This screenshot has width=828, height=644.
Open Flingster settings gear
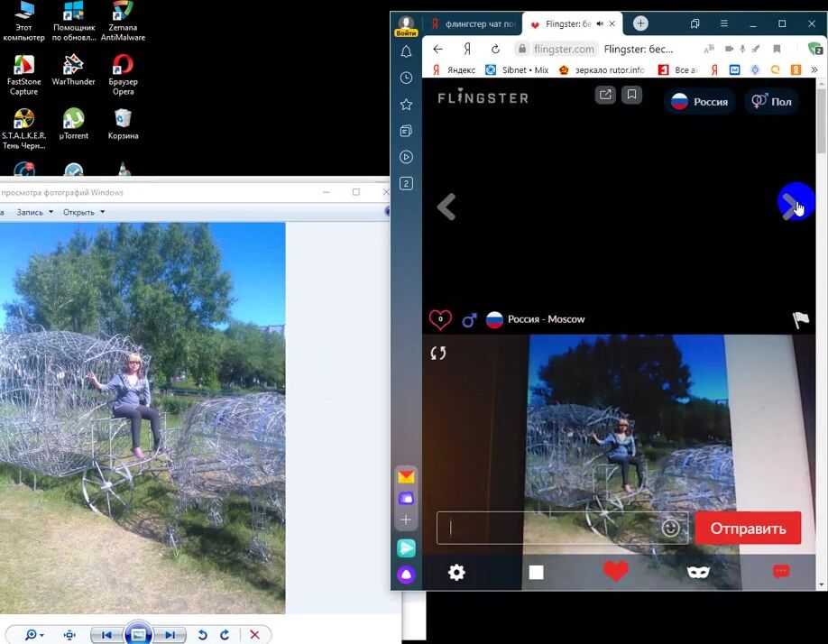(456, 572)
